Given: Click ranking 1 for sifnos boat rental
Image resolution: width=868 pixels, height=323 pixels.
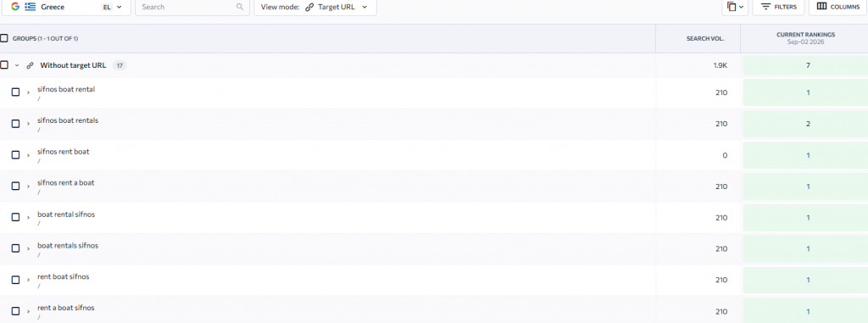Looking at the screenshot, I should point(808,92).
